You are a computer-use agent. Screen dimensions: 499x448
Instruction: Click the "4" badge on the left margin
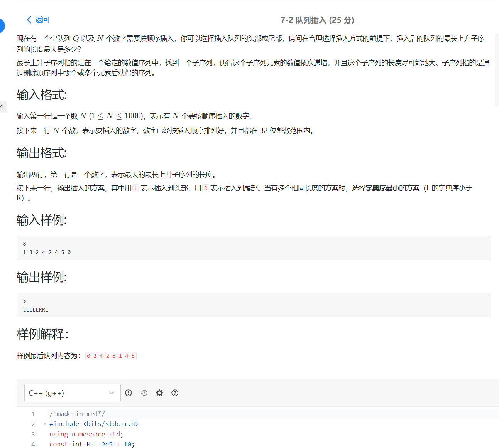pyautogui.click(x=2, y=107)
